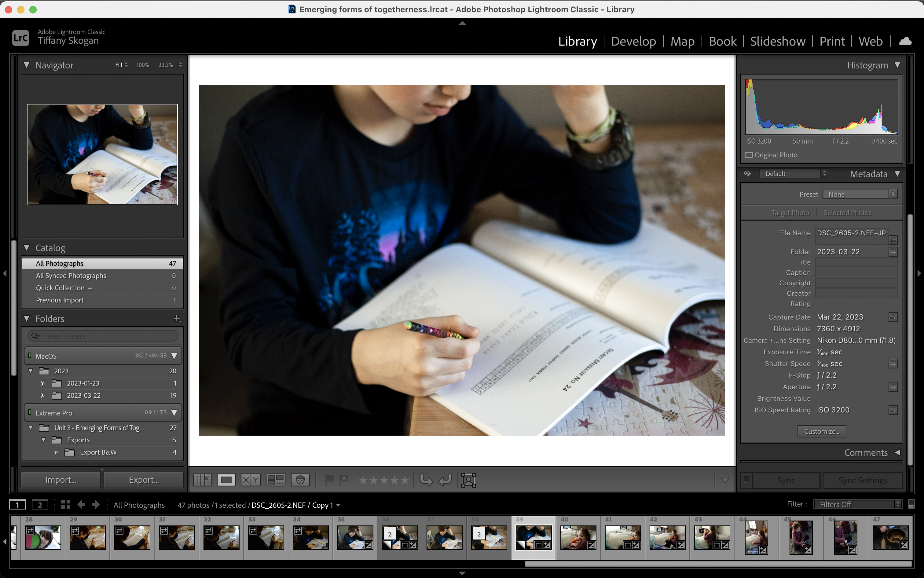Viewport: 924px width, 578px height.
Task: Click the Sync Settings button
Action: click(x=863, y=481)
